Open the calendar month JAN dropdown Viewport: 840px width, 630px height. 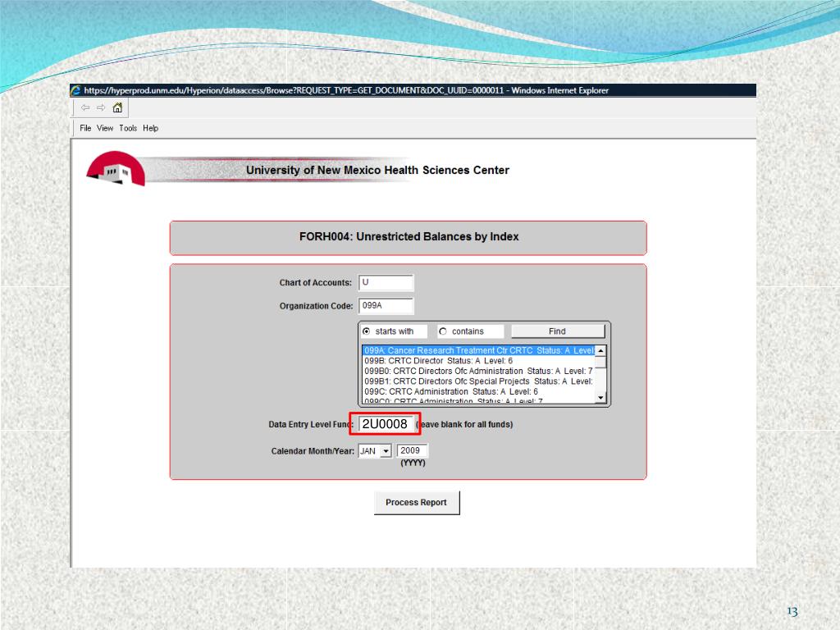coord(386,451)
